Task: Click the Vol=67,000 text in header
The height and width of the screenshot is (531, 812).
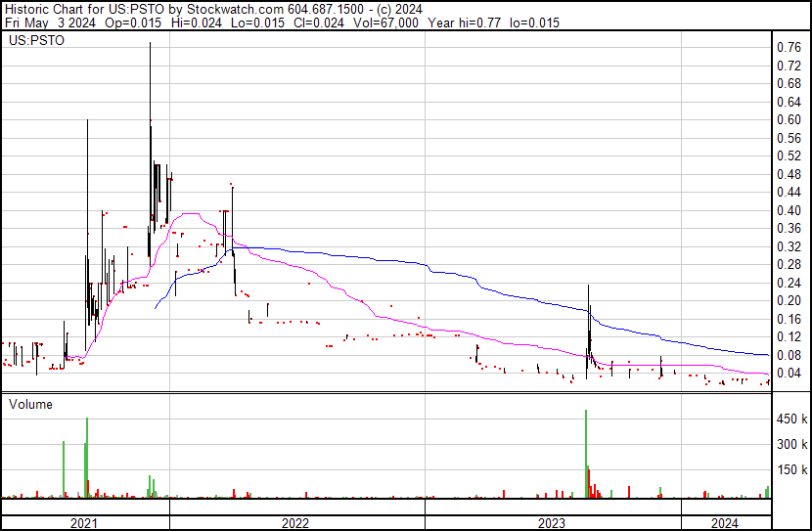Action: tap(385, 22)
